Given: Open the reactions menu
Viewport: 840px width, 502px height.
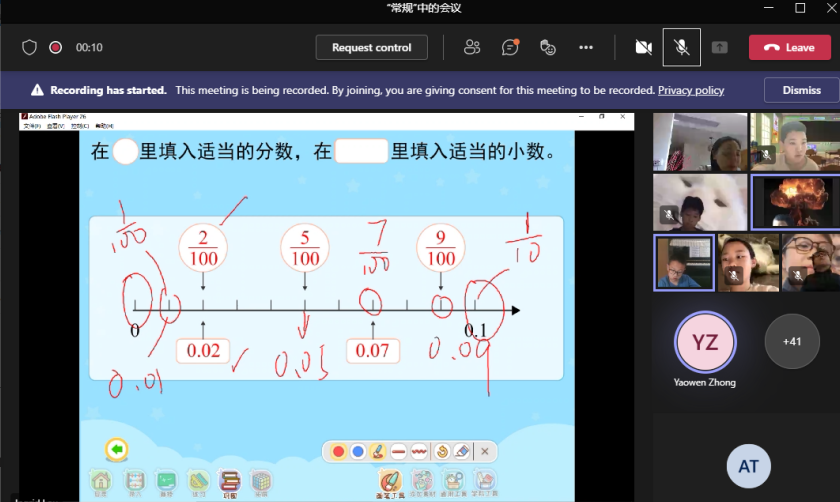Looking at the screenshot, I should tap(547, 47).
